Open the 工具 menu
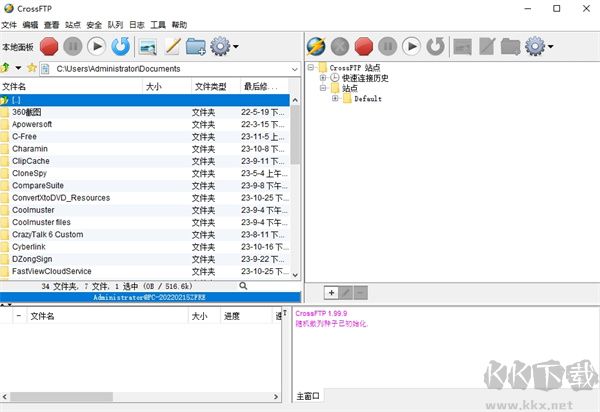Image resolution: width=600 pixels, height=412 pixels. point(158,25)
